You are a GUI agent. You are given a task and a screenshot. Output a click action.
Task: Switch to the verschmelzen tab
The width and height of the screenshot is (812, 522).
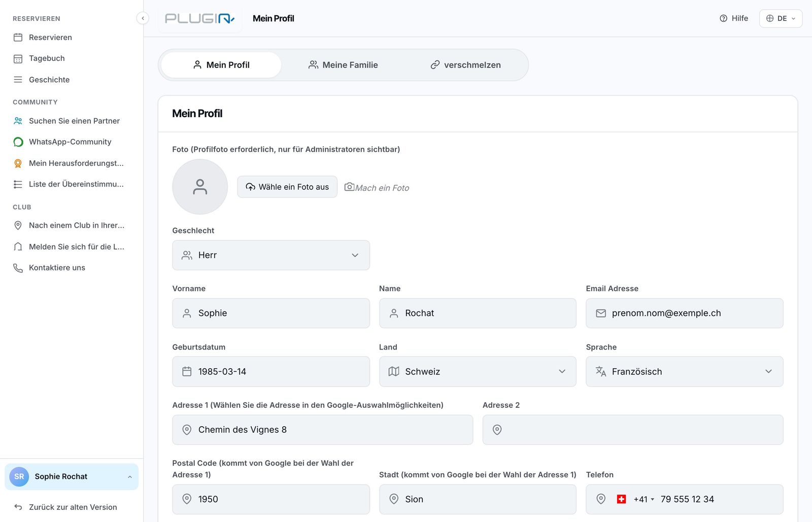pyautogui.click(x=466, y=65)
